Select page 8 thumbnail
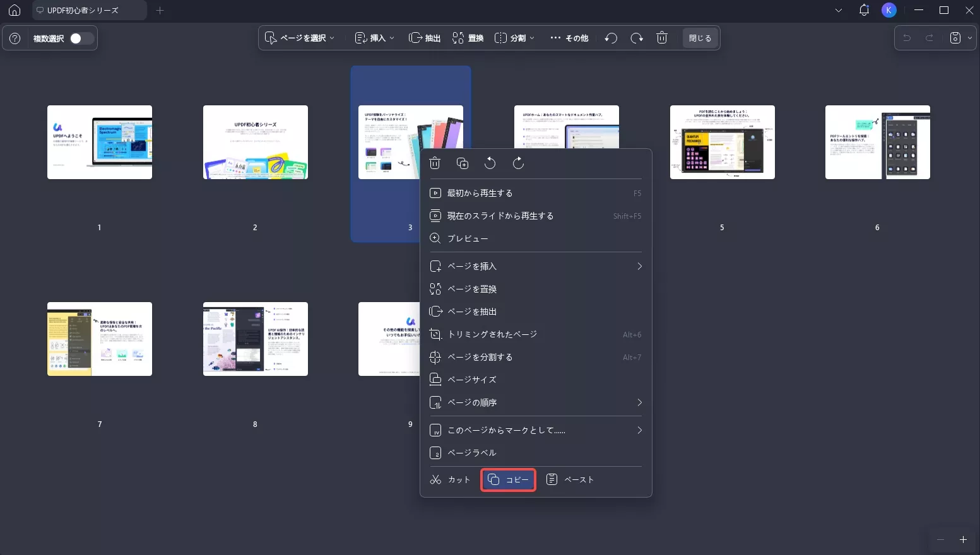 tap(256, 339)
